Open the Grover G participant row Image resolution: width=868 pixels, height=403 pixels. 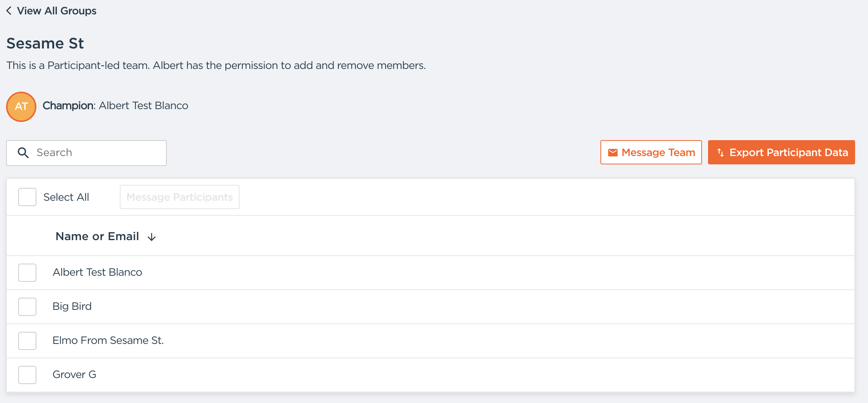(74, 375)
